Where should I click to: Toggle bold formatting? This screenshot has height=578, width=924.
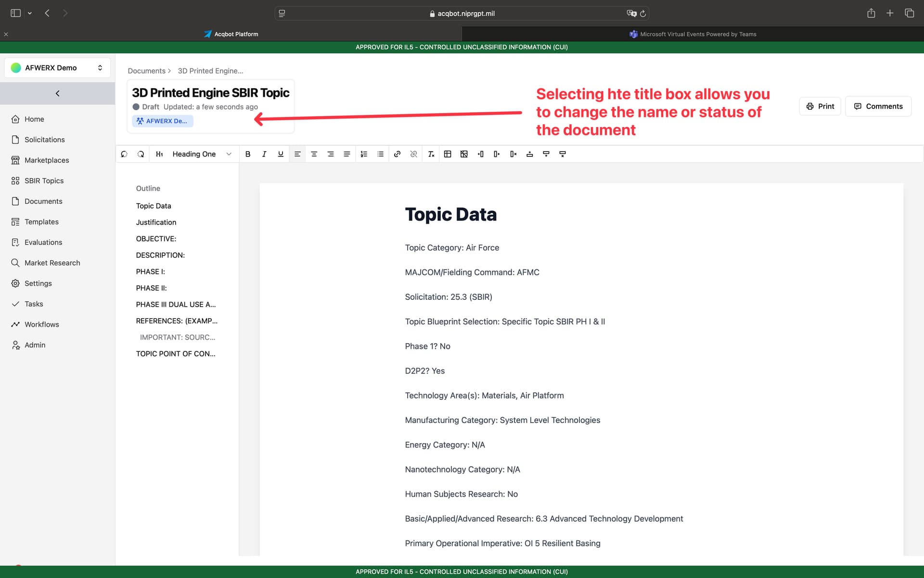coord(248,154)
